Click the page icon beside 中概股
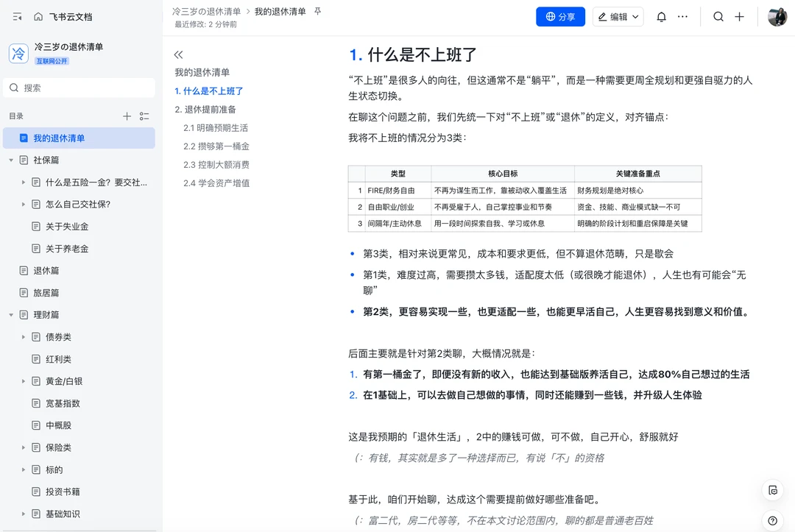 tap(36, 425)
